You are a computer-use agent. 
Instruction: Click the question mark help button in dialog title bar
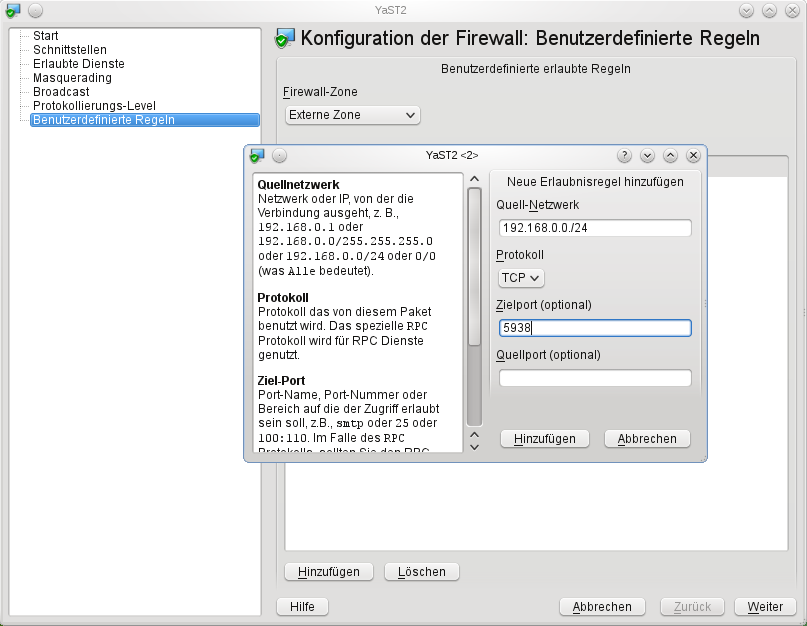(625, 155)
